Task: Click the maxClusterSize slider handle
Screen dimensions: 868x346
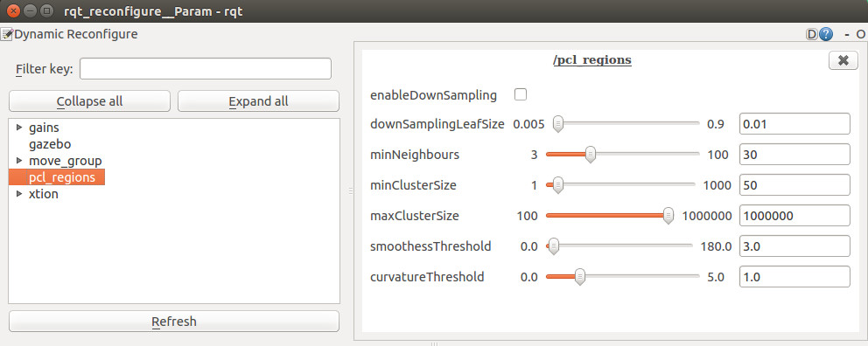Action: click(x=668, y=216)
